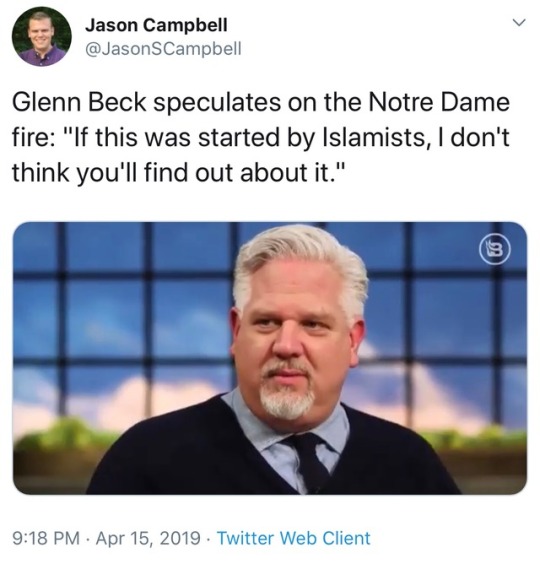
Task: Click the Jason Campbell display name
Action: [156, 25]
